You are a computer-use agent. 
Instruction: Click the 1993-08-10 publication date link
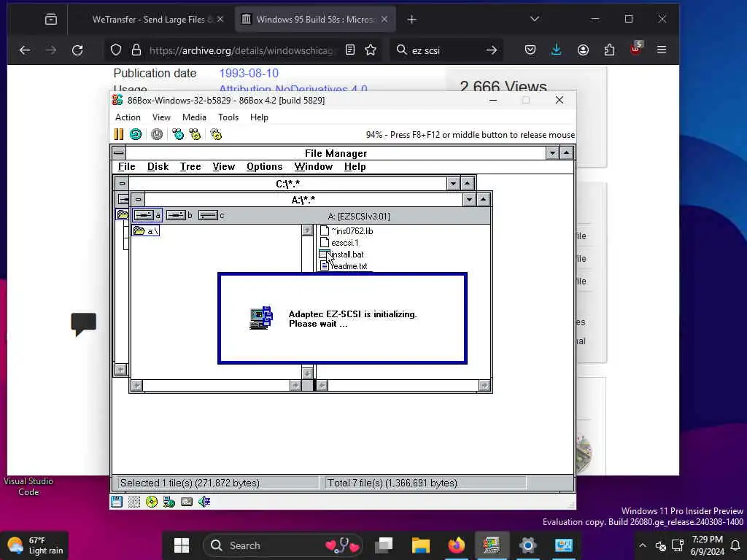(x=249, y=74)
